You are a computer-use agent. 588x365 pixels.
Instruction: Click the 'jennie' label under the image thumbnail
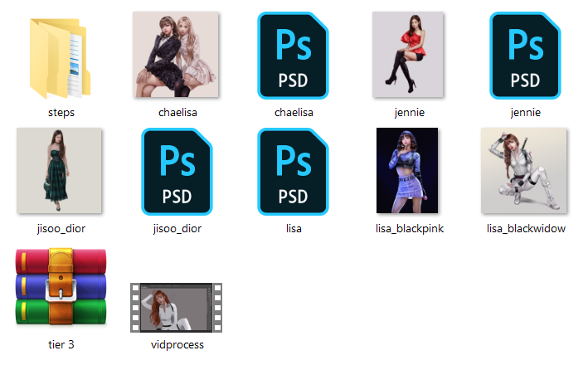click(410, 113)
